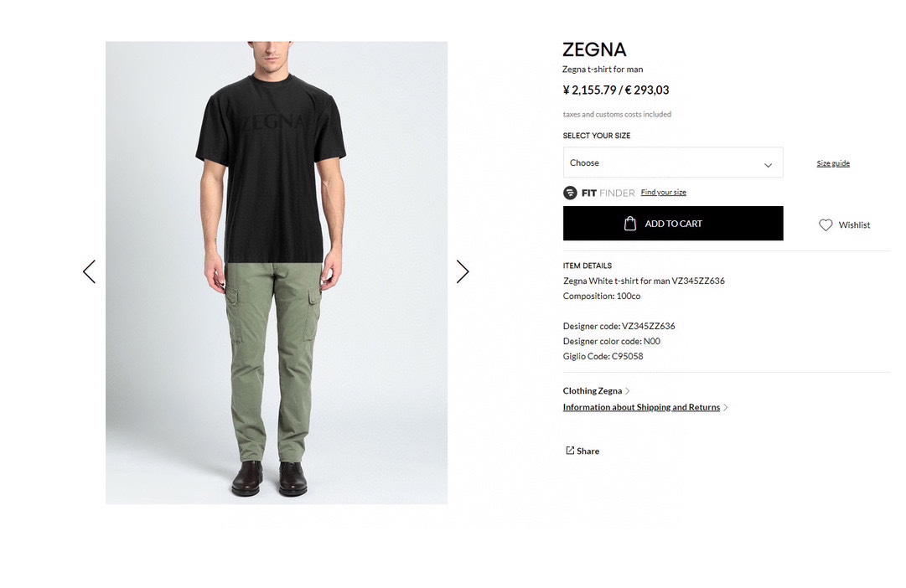906x588 pixels.
Task: Click the Wishlist text label
Action: (x=854, y=225)
